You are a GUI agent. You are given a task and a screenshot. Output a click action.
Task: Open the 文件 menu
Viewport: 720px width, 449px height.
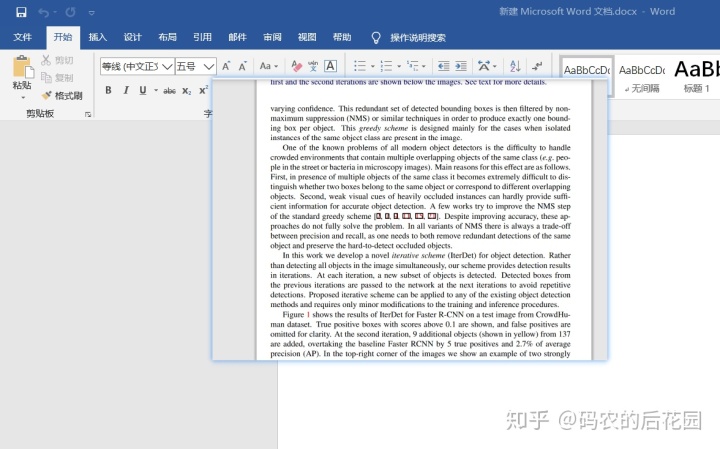22,37
